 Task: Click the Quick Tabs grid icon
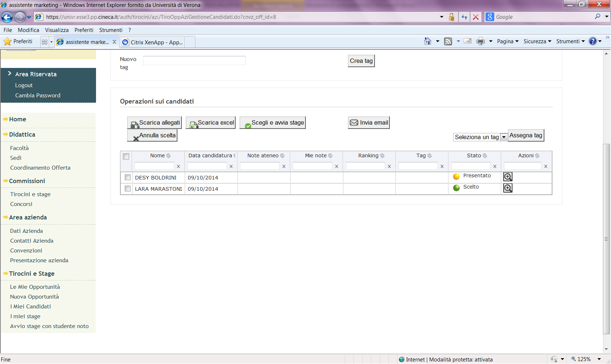pos(44,42)
